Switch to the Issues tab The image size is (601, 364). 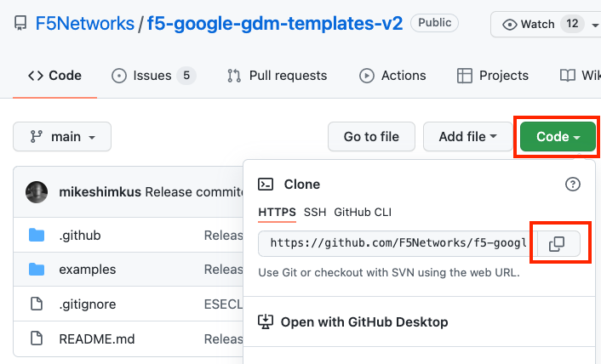[x=153, y=76]
